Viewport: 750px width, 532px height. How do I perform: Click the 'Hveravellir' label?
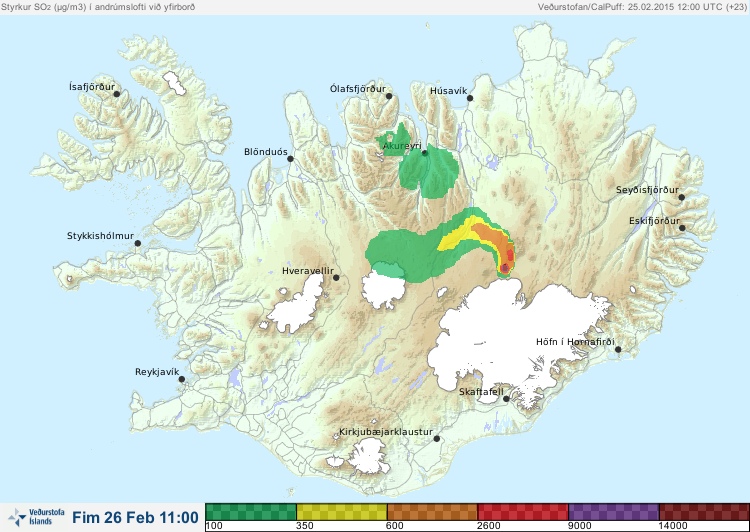(308, 271)
